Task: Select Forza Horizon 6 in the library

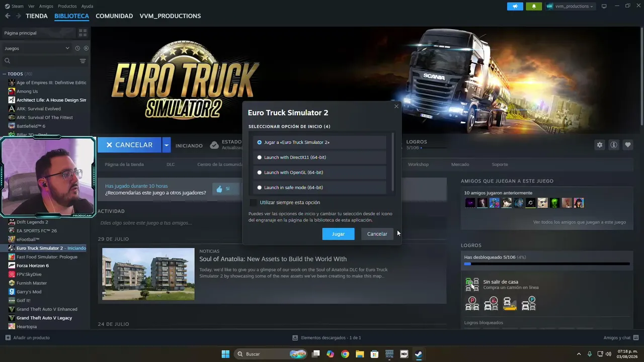Action: pyautogui.click(x=33, y=265)
